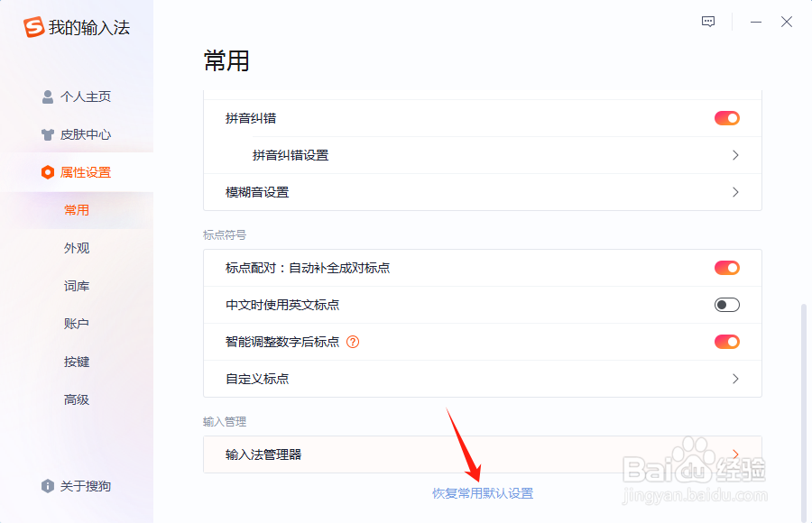The width and height of the screenshot is (812, 523).
Task: Enable 中文时使用英文标点
Action: click(x=725, y=305)
